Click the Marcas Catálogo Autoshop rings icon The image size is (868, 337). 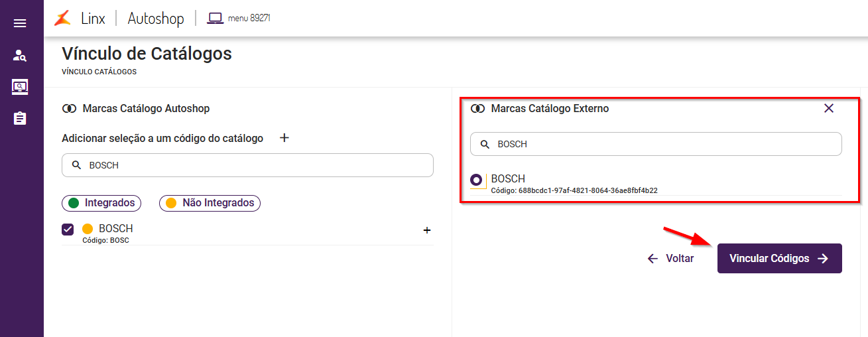coord(69,108)
